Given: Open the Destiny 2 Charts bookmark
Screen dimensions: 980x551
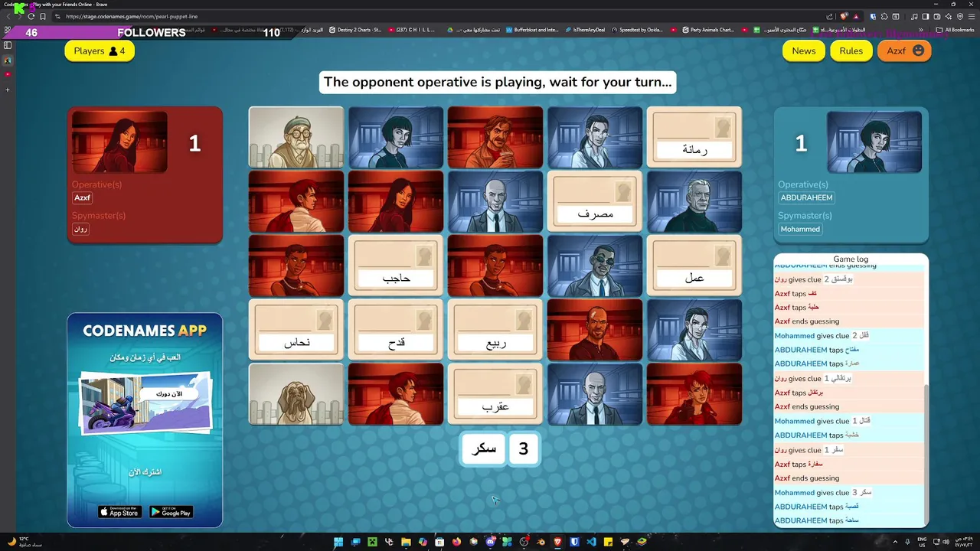Looking at the screenshot, I should pyautogui.click(x=355, y=30).
